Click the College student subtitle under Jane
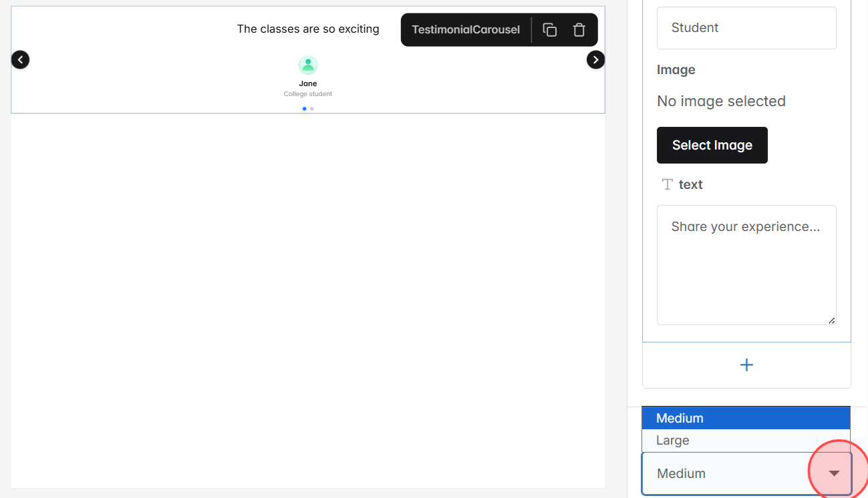This screenshot has height=498, width=868. [x=308, y=93]
